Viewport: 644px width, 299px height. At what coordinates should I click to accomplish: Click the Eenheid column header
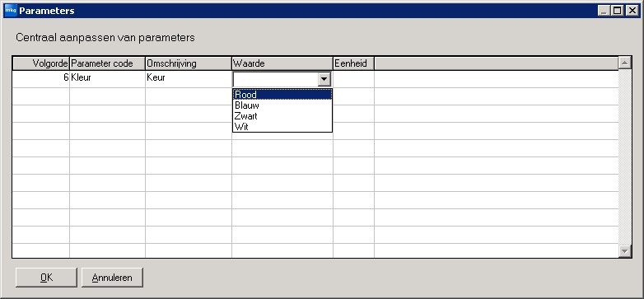[353, 63]
